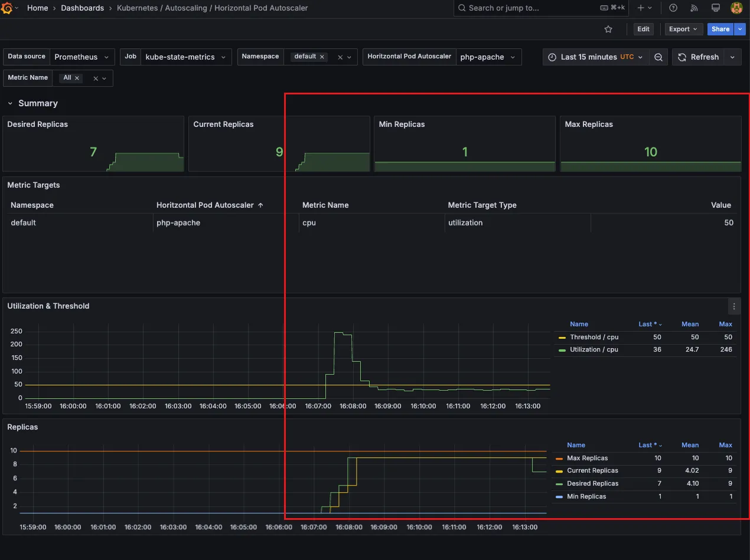
Task: Click the Min Replicas panel title
Action: click(402, 125)
